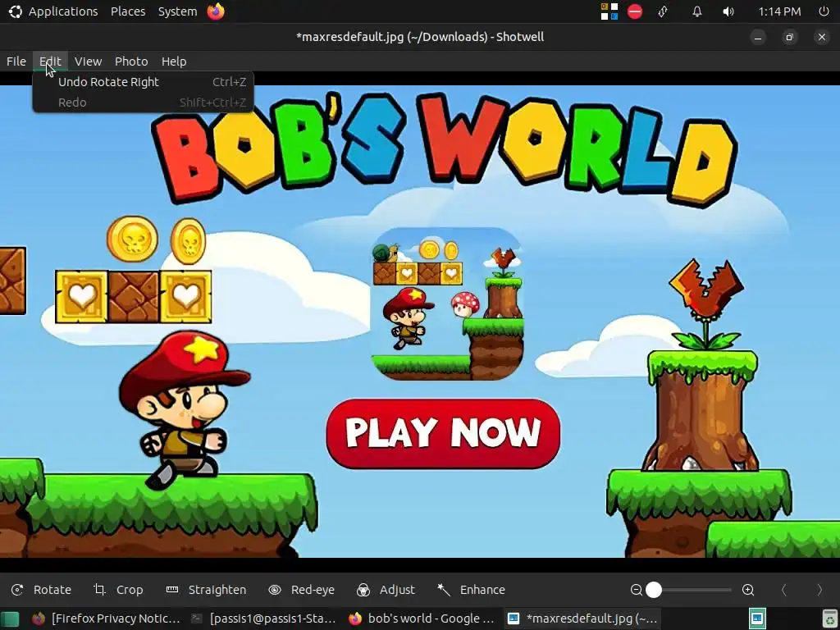Screen dimensions: 840x630
Task: Toggle the Red-eye reduction tool
Action: (x=302, y=590)
